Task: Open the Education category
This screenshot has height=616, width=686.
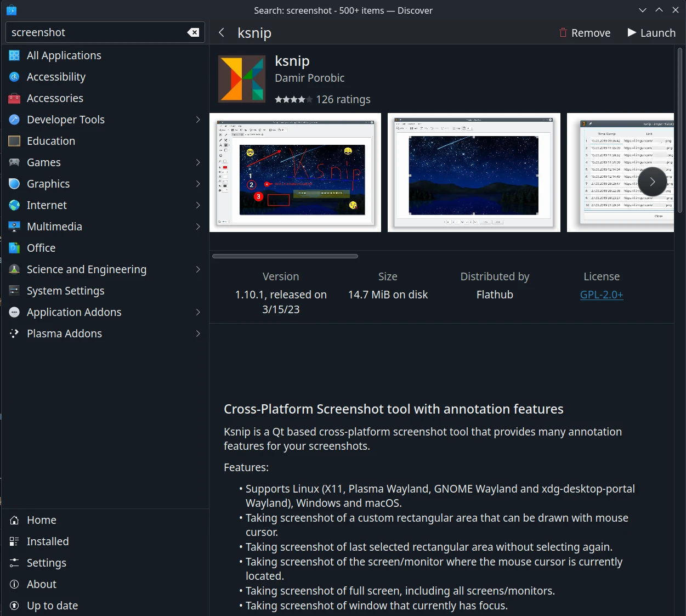Action: point(105,141)
